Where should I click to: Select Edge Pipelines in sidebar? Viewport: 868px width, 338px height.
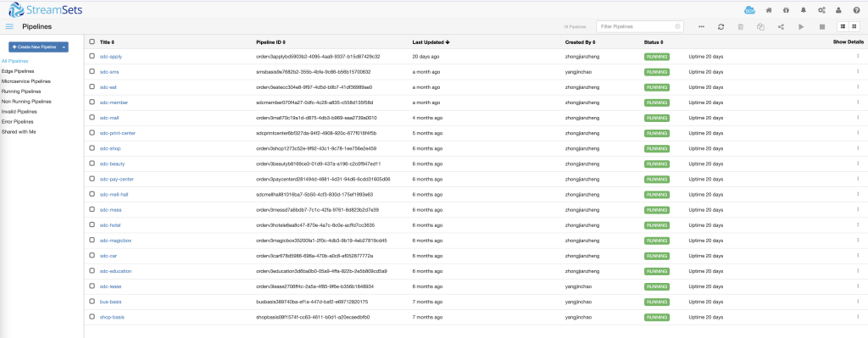click(18, 71)
